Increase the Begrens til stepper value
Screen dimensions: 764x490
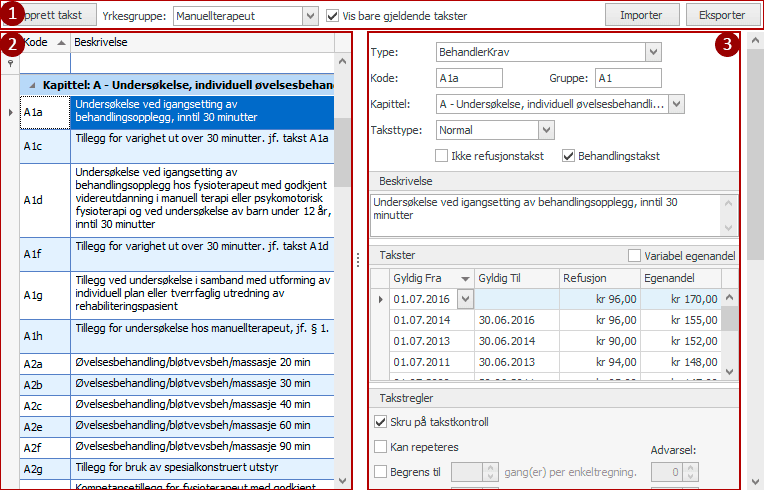point(490,468)
